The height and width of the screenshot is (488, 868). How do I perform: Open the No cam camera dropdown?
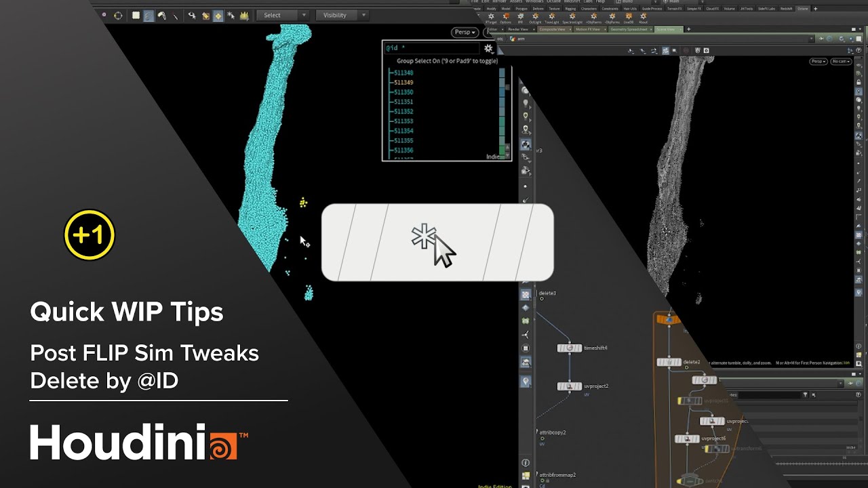(x=841, y=61)
